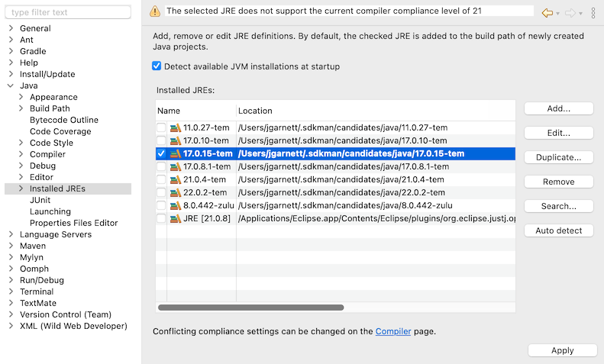This screenshot has height=364, width=604.
Task: Follow the Compiler page link
Action: coord(392,331)
